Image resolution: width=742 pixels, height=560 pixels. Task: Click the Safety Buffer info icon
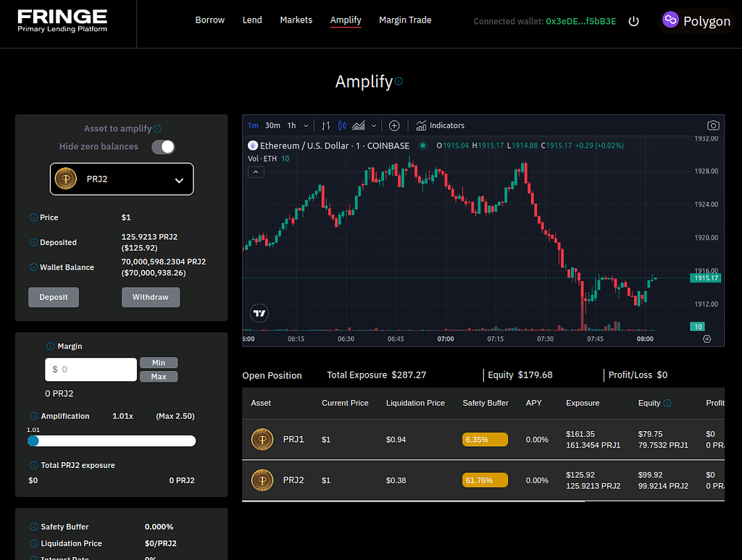tap(33, 527)
